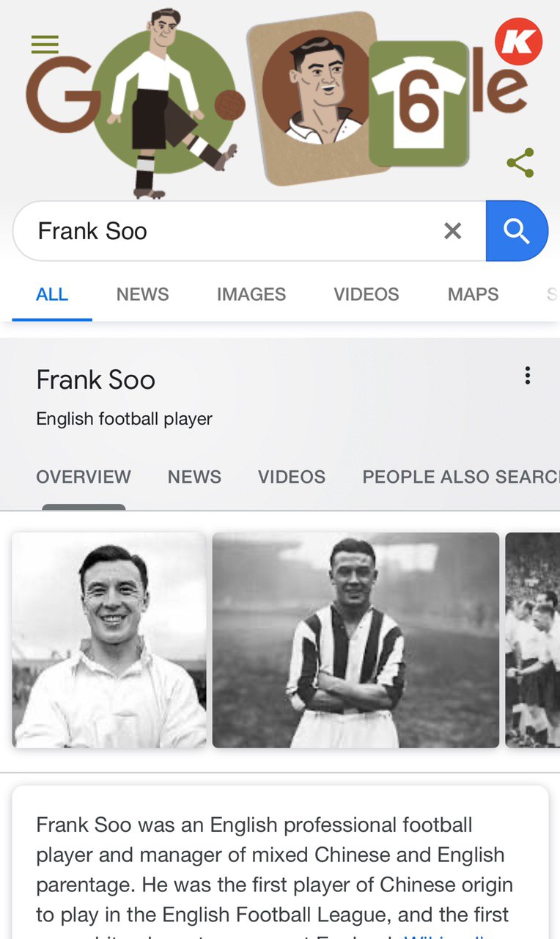Open the VIDEOS search tab

coord(366,294)
